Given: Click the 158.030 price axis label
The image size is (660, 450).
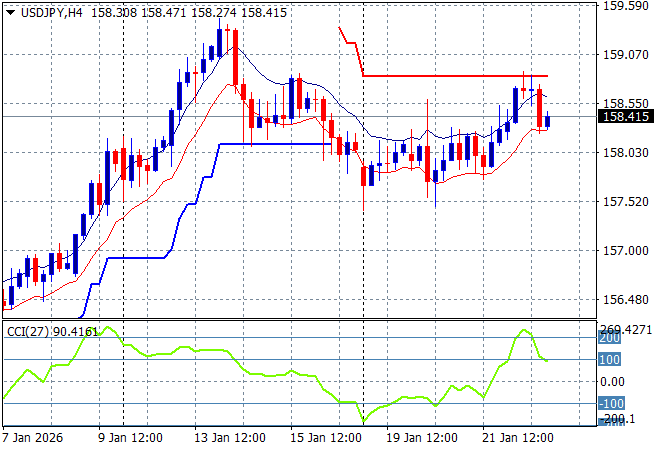Looking at the screenshot, I should (x=626, y=153).
